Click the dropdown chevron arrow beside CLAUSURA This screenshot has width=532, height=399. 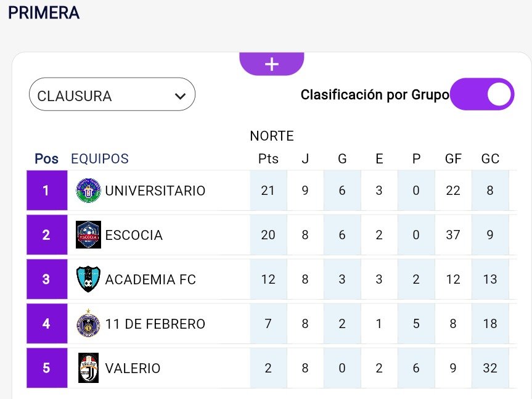coord(180,96)
